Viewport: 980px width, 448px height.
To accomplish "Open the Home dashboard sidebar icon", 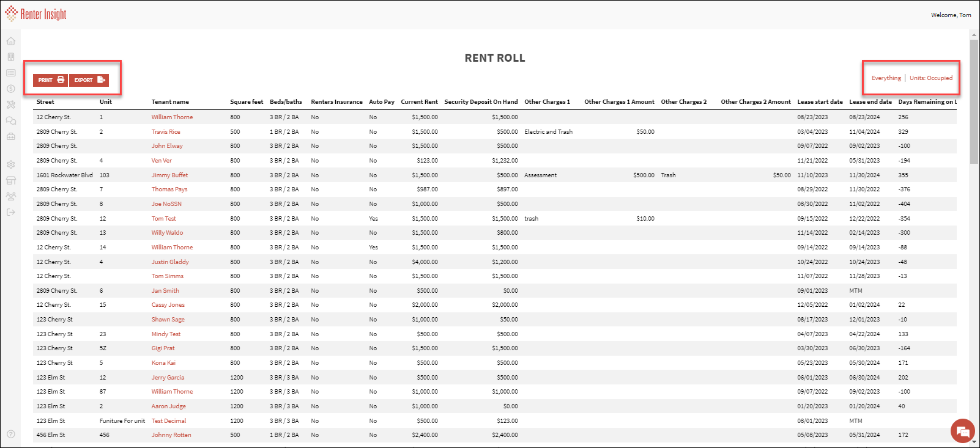I will pos(11,41).
